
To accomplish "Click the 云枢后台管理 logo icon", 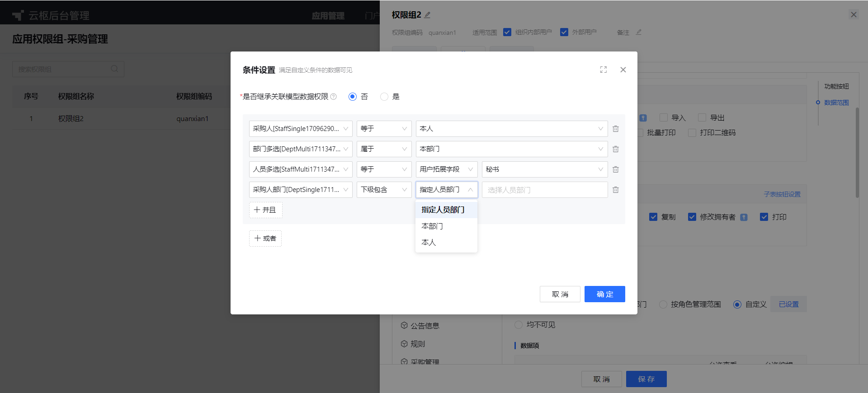I will point(18,15).
